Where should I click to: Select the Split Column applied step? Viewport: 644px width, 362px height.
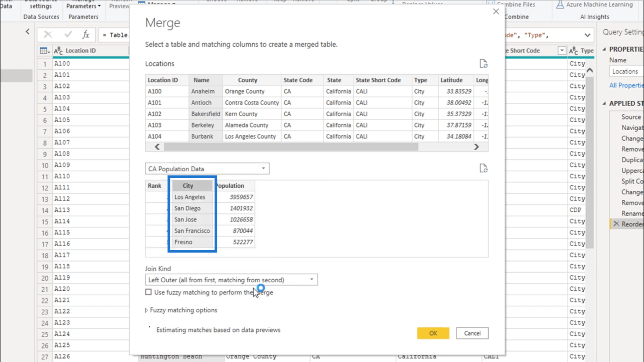click(x=632, y=181)
